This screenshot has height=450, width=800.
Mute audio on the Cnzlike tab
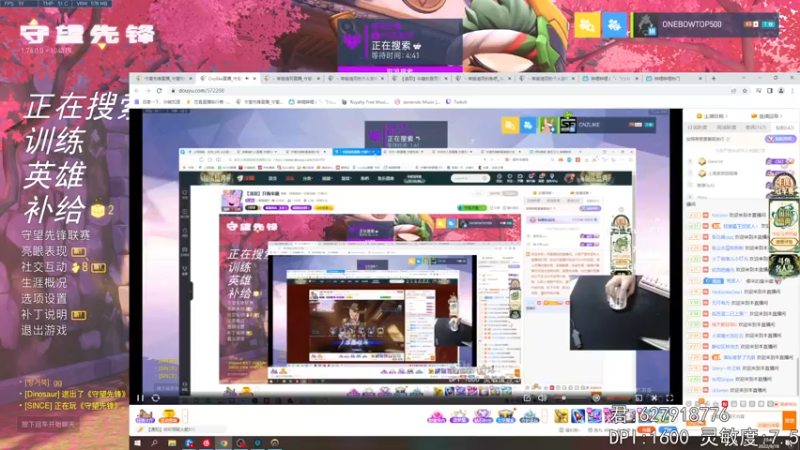(247, 79)
